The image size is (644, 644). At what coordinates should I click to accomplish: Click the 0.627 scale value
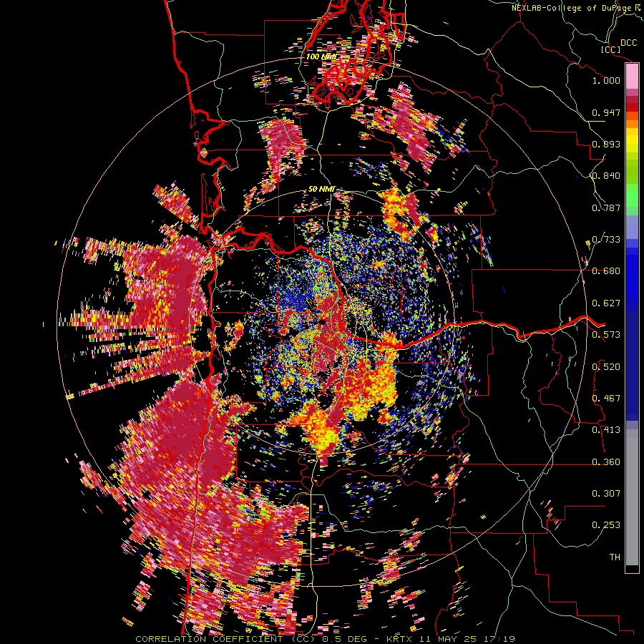[x=606, y=303]
